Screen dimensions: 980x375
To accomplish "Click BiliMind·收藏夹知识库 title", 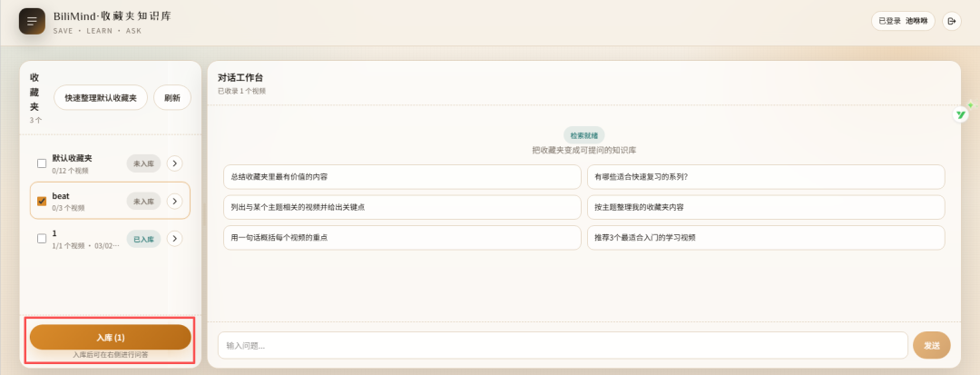I will pos(113,16).
